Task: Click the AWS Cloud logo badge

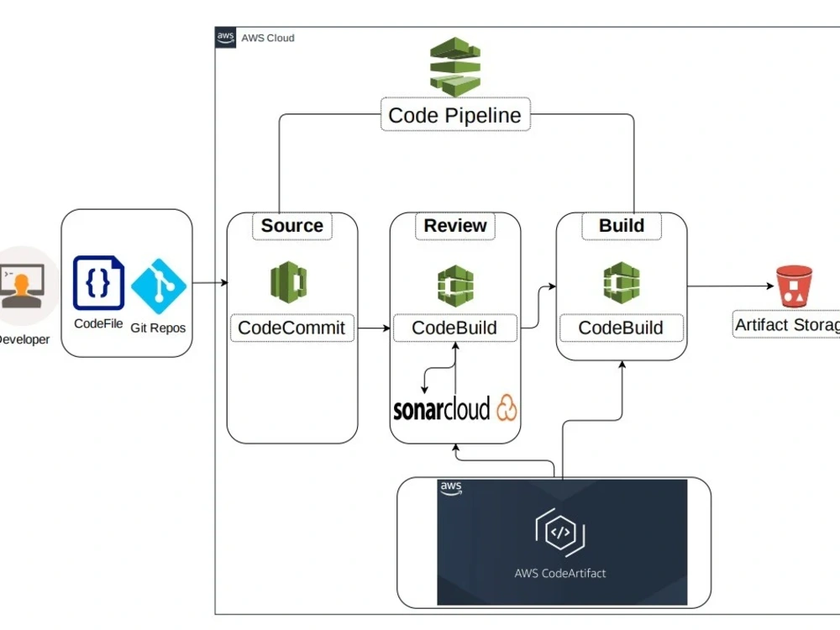Action: [x=225, y=37]
